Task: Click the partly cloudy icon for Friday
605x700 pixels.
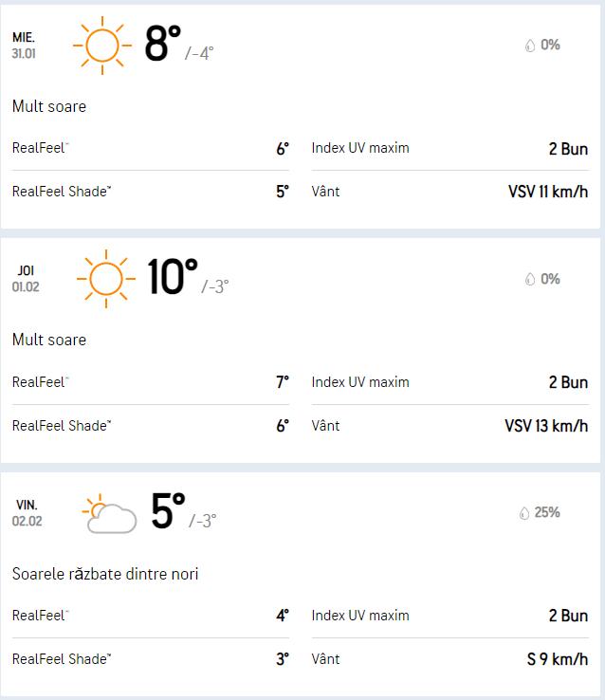Action: coord(108,513)
